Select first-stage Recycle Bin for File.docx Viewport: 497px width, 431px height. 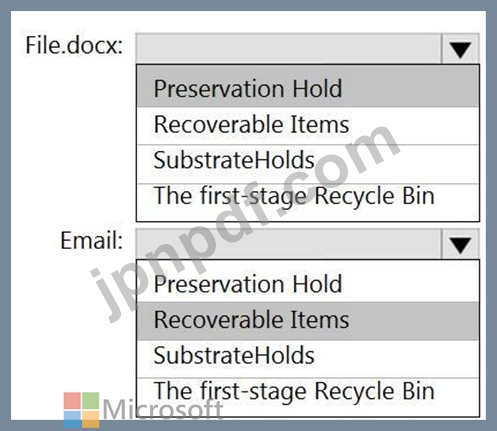click(308, 202)
